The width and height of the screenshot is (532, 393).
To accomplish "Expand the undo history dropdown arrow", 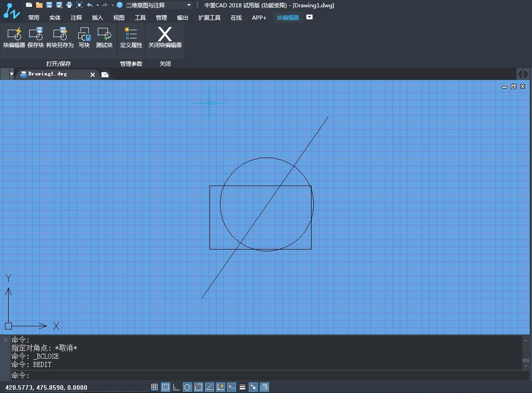I will (97, 5).
